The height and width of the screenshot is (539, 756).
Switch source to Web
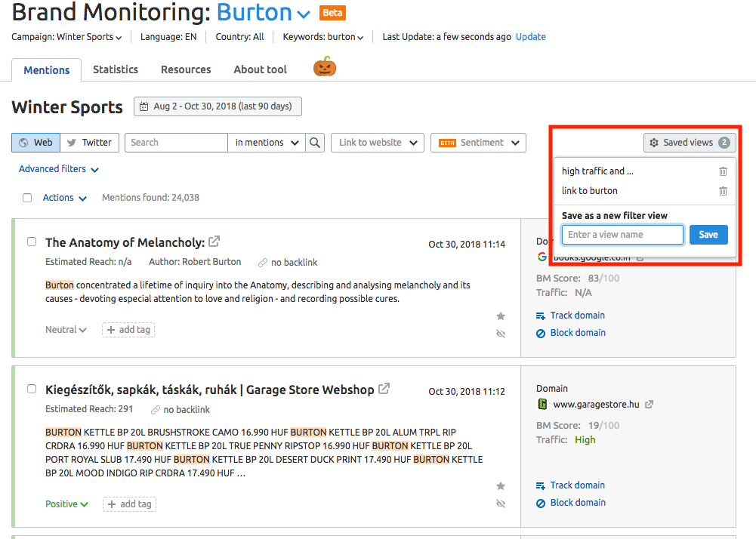(x=35, y=143)
